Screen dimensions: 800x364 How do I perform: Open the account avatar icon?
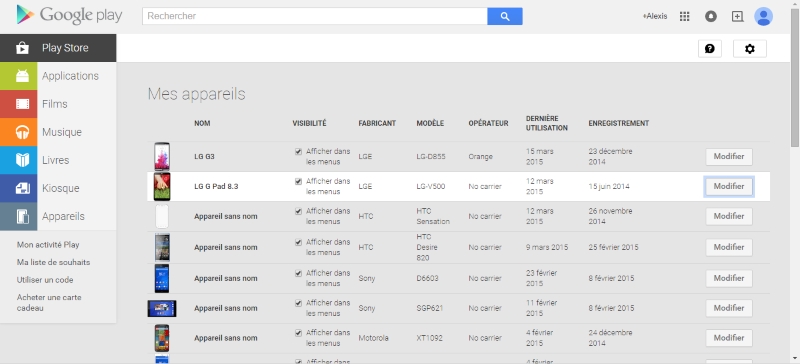tap(763, 16)
